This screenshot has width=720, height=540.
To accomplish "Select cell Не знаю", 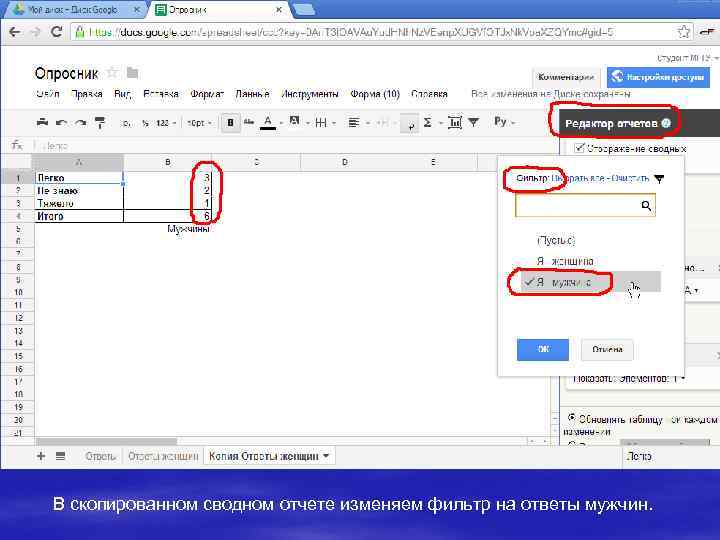I will point(79,191).
